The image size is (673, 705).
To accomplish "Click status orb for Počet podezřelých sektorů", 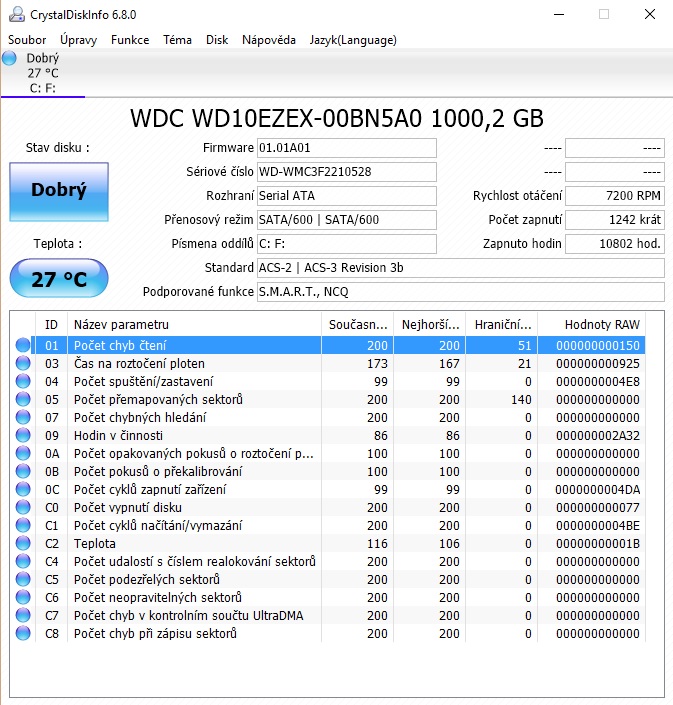I will point(23,579).
